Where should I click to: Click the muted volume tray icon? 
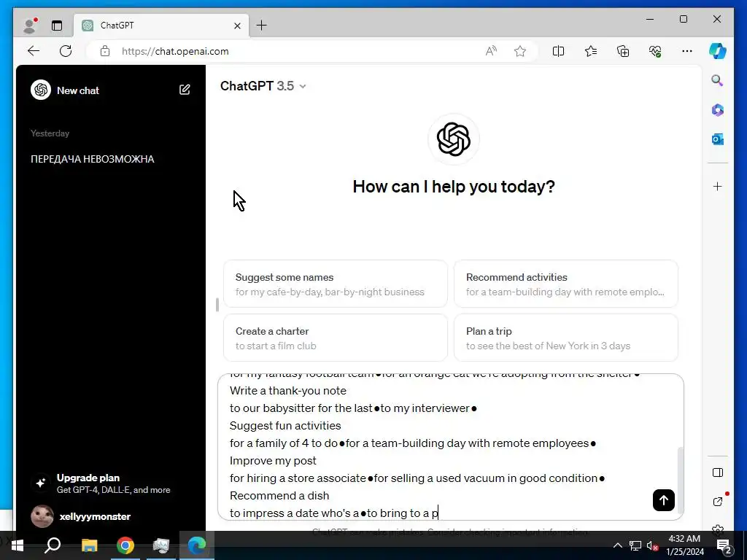(651, 545)
